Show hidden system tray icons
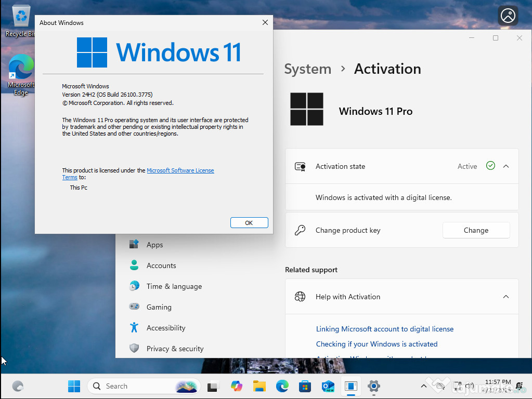Image resolution: width=532 pixels, height=399 pixels. point(424,386)
